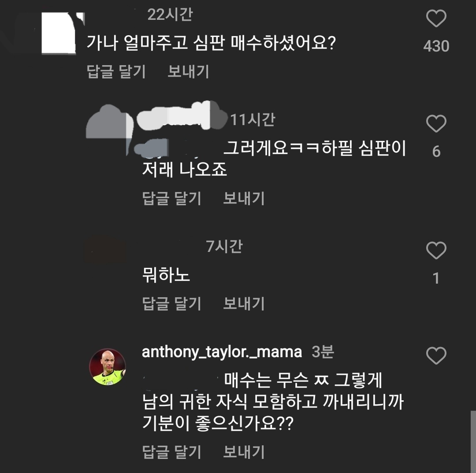Open anthony_taylor._mama's profile picture

click(108, 366)
